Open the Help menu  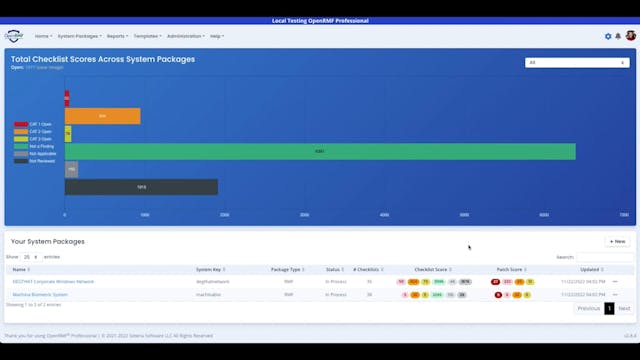click(x=217, y=36)
